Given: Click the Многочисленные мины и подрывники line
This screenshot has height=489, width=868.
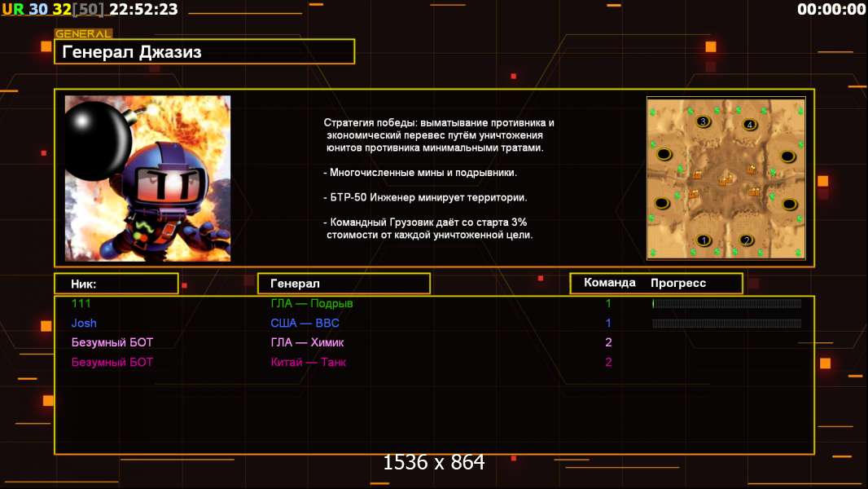Looking at the screenshot, I should 420,172.
